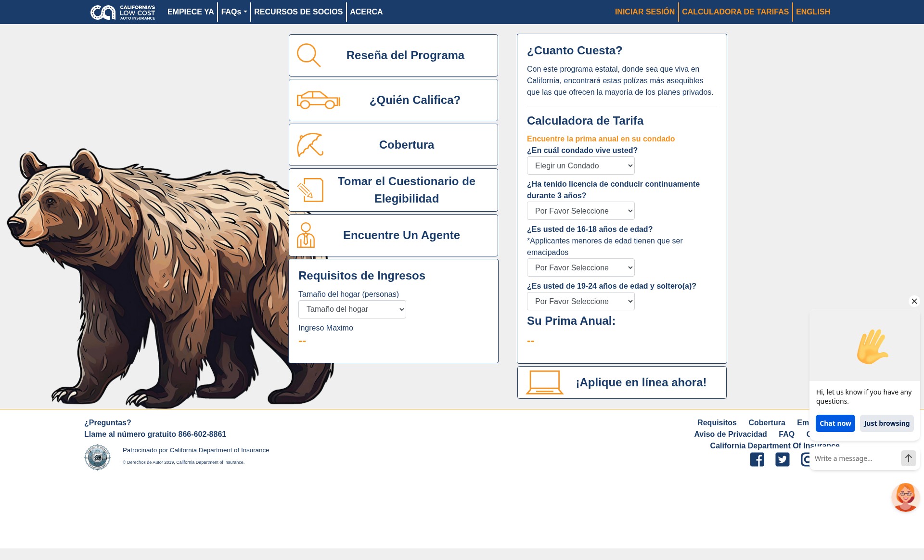Open Tomar el Cuestionario de Elegibilidad
This screenshot has height=560, width=924.
(393, 190)
